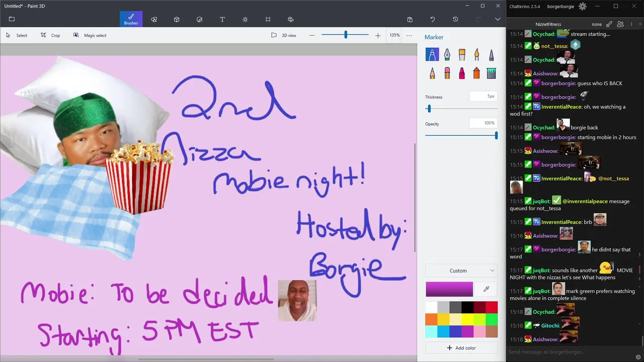Image resolution: width=644 pixels, height=362 pixels.
Task: Pick the yellow color swatch
Action: pyautogui.click(x=467, y=319)
